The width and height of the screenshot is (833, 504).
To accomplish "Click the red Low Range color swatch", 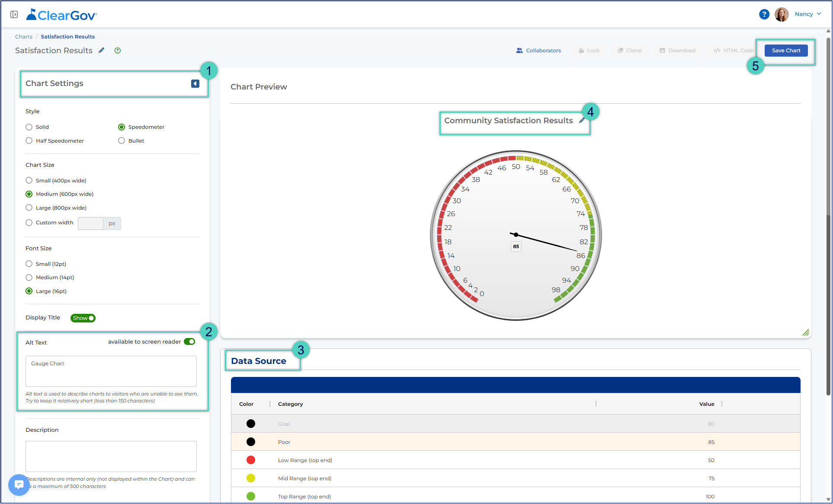I will 251,460.
